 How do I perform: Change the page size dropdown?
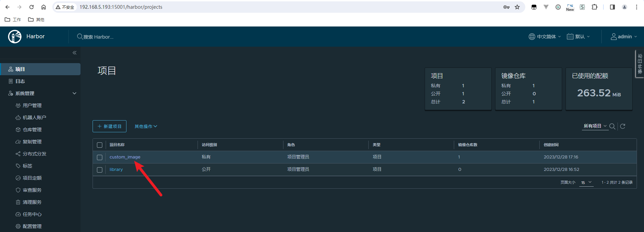click(587, 182)
